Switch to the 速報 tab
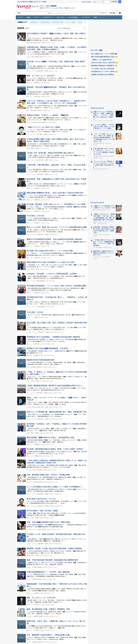138x644 pixels. [x=28, y=17]
